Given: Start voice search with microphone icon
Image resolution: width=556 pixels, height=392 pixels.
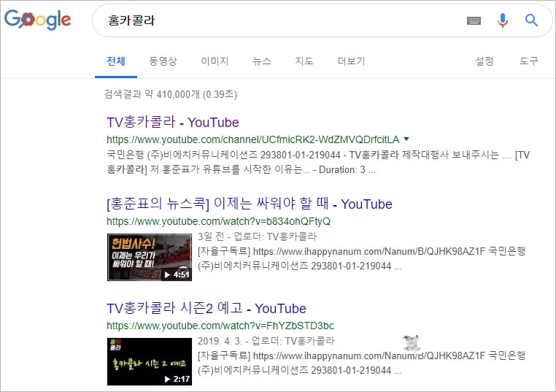Looking at the screenshot, I should pos(503,20).
